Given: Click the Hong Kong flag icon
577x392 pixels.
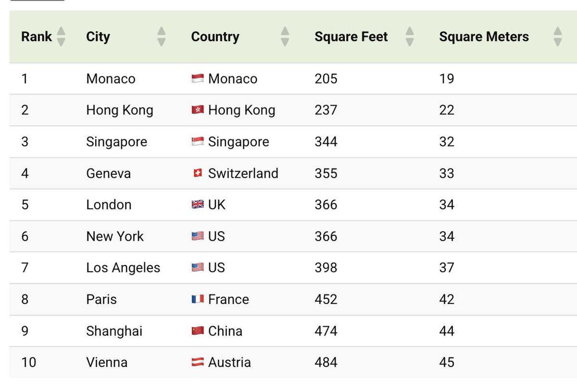Looking at the screenshot, I should coord(198,110).
